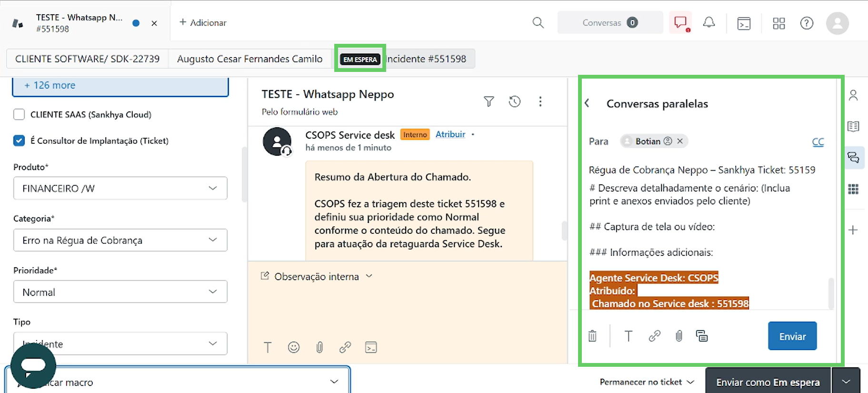Screen dimensions: 868x393
Task: Select the Incidente #551598 tab
Action: click(427, 59)
